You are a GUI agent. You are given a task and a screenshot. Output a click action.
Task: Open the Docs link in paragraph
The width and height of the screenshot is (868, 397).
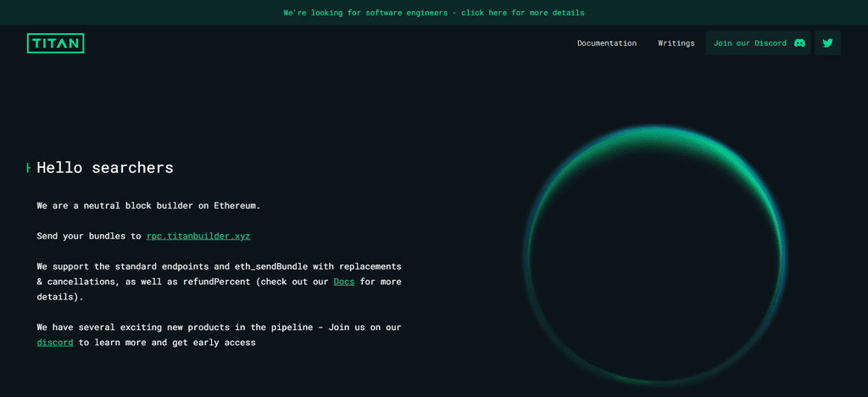click(x=344, y=282)
